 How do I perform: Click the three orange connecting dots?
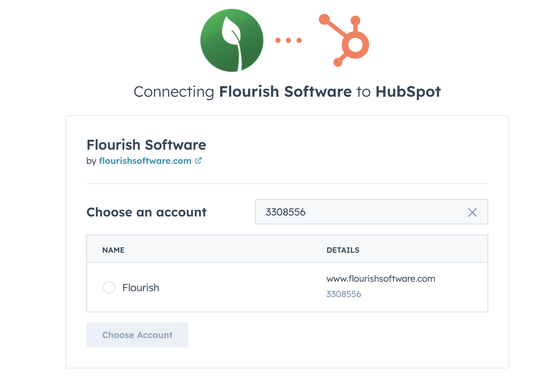point(288,40)
